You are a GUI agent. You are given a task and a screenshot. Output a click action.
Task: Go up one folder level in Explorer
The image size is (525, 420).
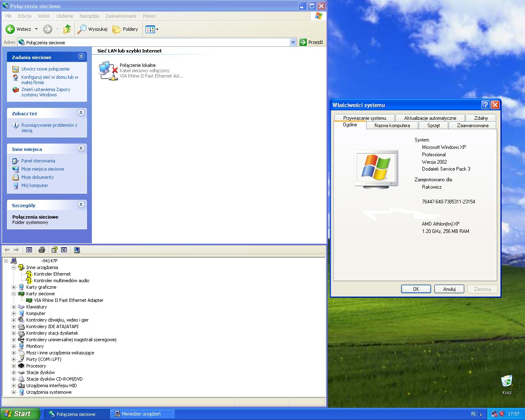pyautogui.click(x=67, y=29)
